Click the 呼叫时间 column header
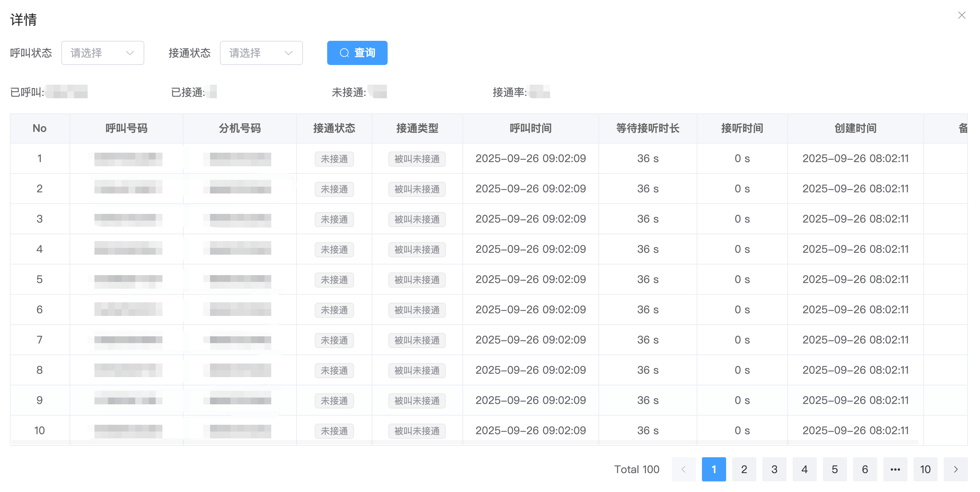The image size is (980, 492). pos(530,128)
